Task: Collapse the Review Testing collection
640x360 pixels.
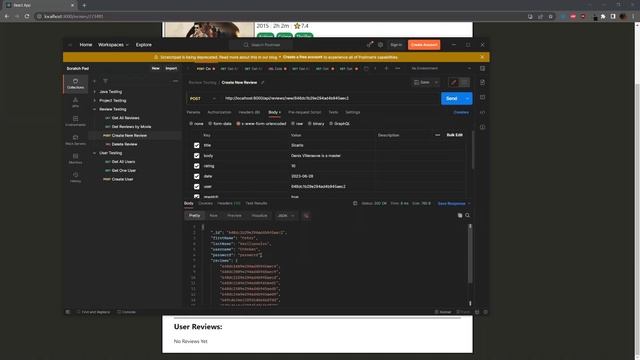Action: coord(95,109)
